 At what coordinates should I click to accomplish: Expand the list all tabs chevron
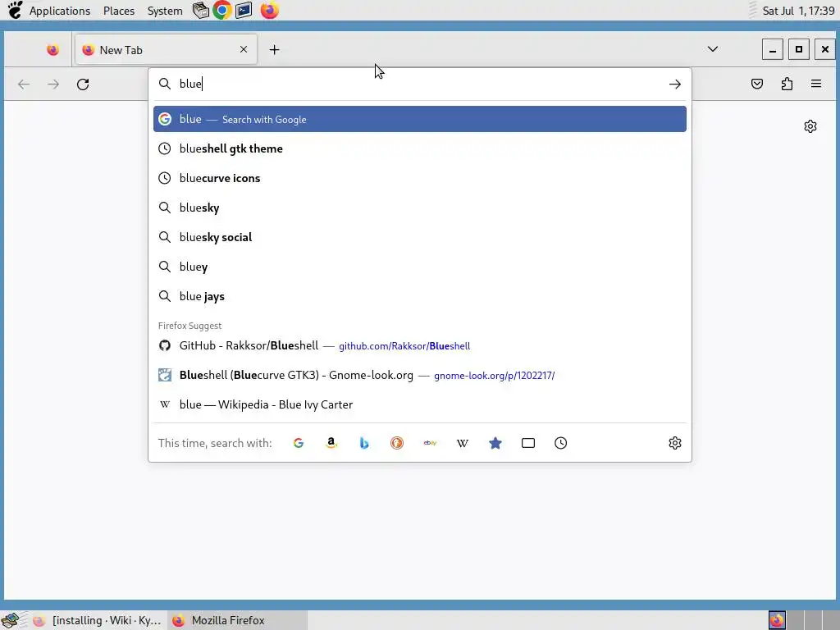coord(713,49)
